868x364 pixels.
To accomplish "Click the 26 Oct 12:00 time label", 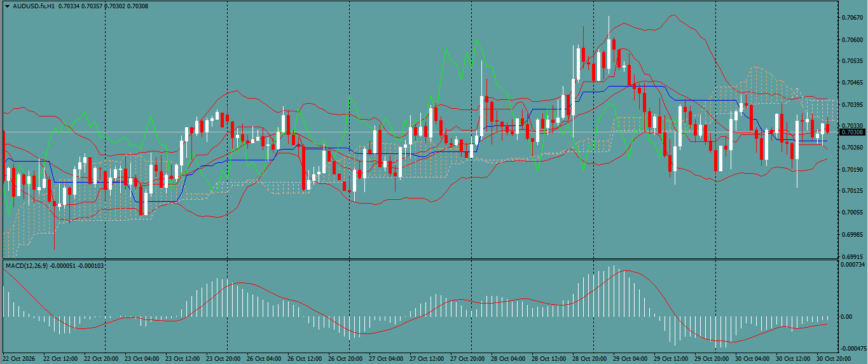I will coord(305,359).
